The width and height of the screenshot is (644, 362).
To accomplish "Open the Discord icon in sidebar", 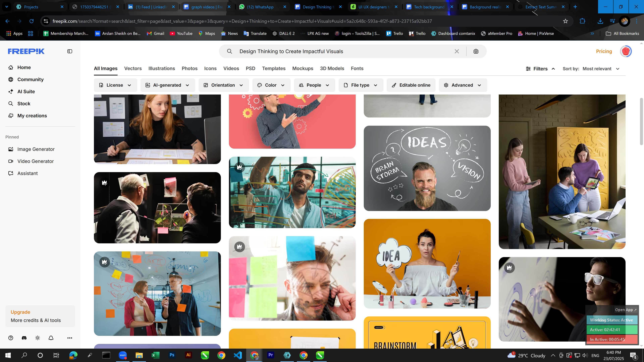I will 24,338.
